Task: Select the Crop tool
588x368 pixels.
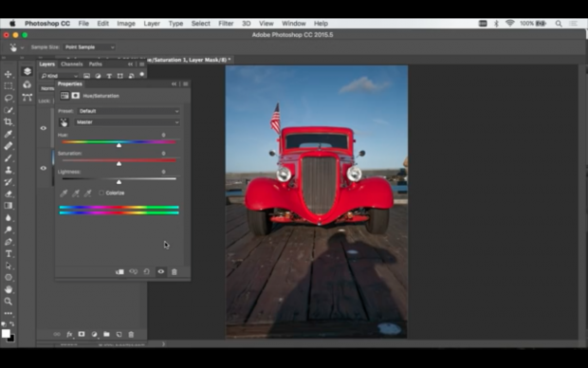Action: tap(8, 122)
